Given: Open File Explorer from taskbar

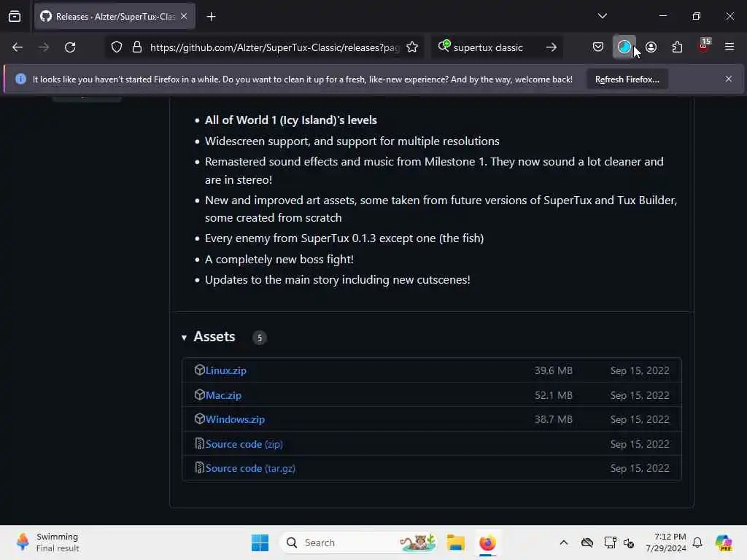Looking at the screenshot, I should 455,542.
